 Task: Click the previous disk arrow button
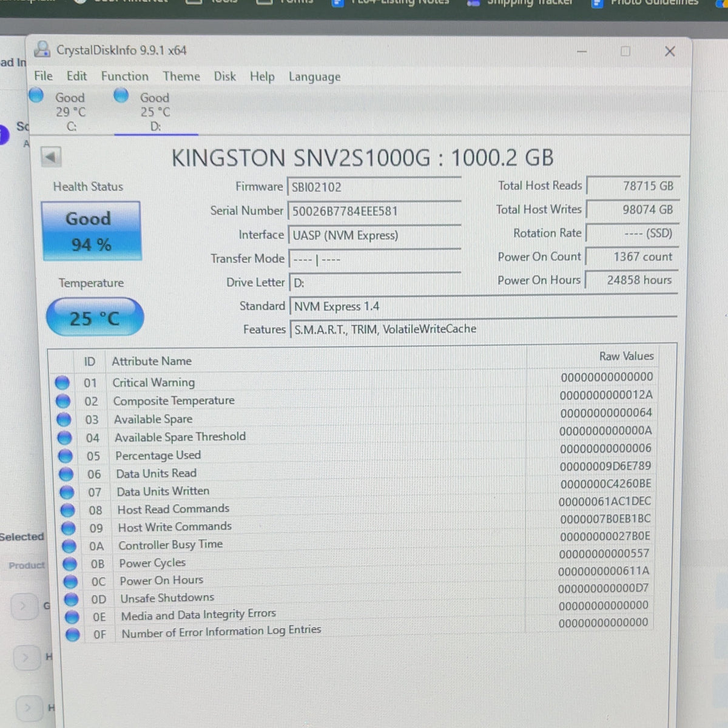51,157
